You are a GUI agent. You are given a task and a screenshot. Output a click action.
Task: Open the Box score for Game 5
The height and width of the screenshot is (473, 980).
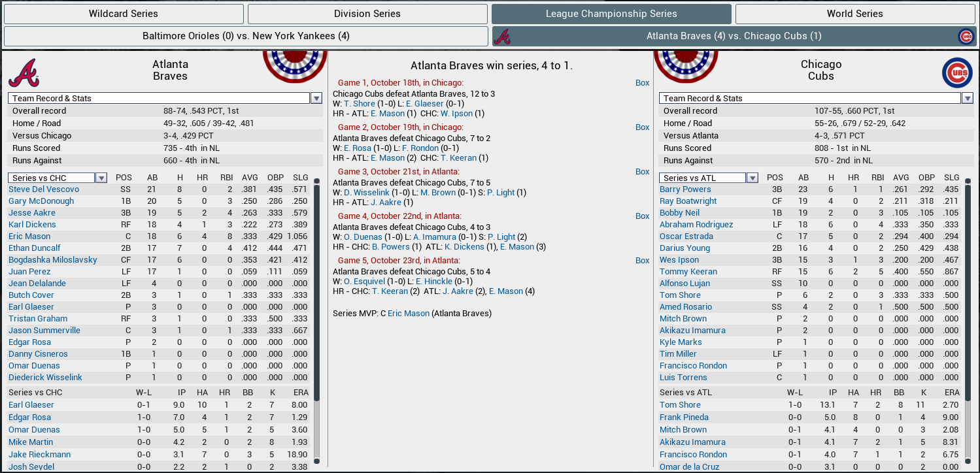tap(643, 261)
